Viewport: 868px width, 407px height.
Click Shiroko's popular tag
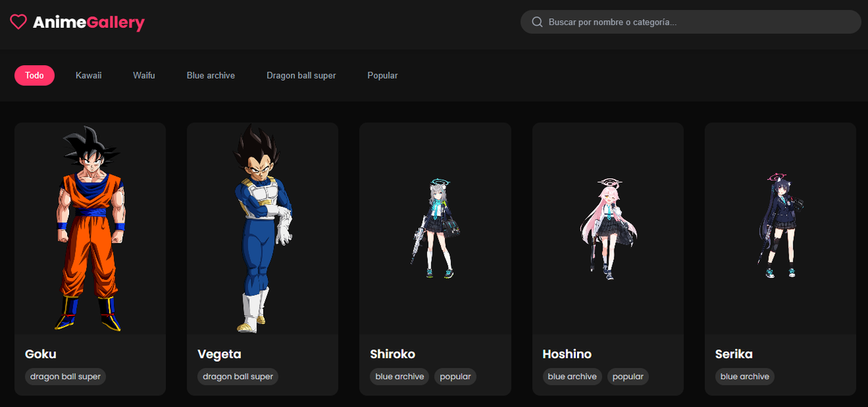(x=455, y=376)
